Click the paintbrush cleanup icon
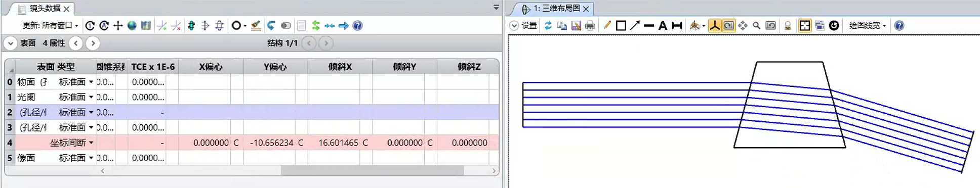 256,25
